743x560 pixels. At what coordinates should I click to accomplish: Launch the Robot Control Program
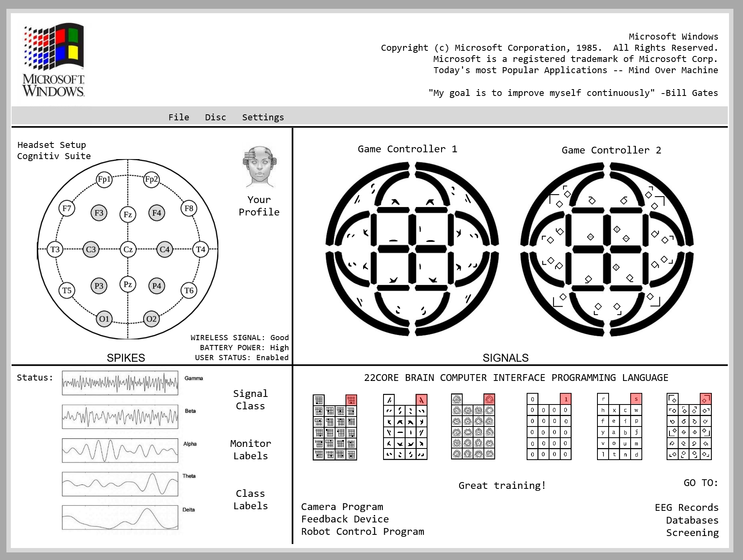(362, 532)
